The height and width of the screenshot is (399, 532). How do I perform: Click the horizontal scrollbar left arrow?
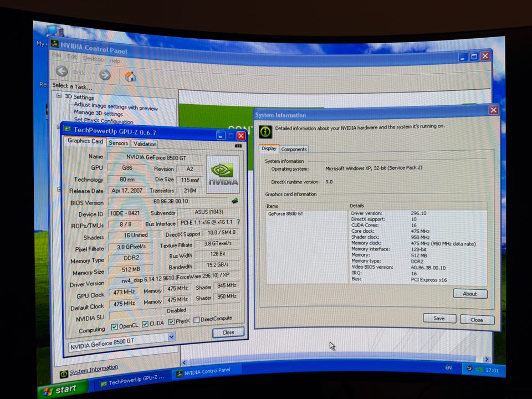[184, 362]
